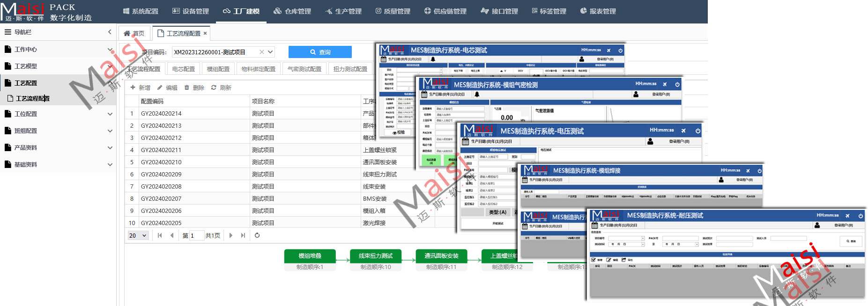Click the PACK号 input in 耐压测试 window
Viewport: 868px width, 306px height.
point(680,238)
